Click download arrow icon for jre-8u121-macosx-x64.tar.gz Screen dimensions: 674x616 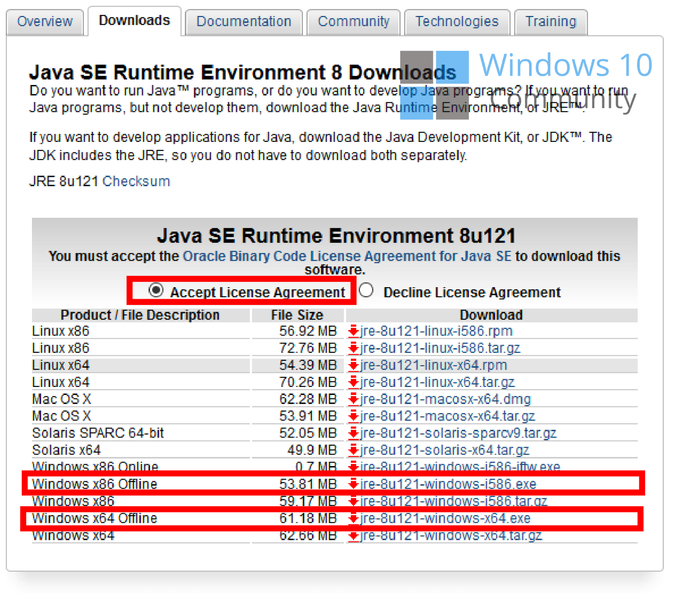tap(353, 416)
